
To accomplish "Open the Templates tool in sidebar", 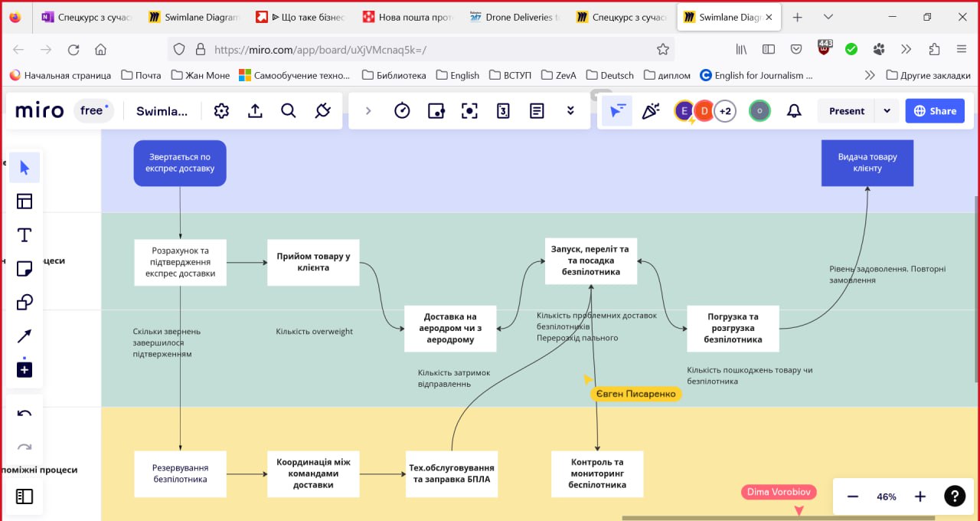I will coord(24,202).
